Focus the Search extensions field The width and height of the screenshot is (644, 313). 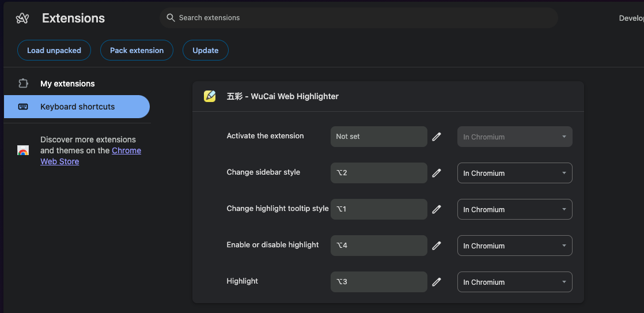pyautogui.click(x=358, y=18)
